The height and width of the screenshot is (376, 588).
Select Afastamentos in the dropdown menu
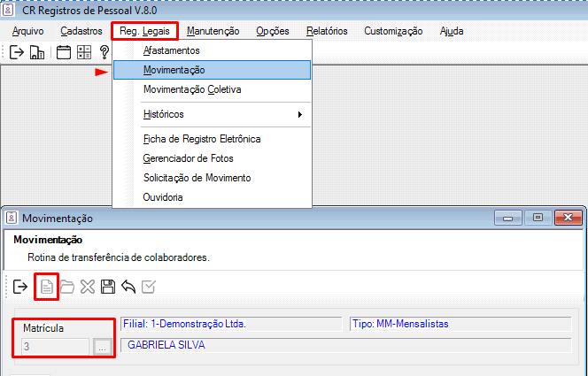(213, 50)
